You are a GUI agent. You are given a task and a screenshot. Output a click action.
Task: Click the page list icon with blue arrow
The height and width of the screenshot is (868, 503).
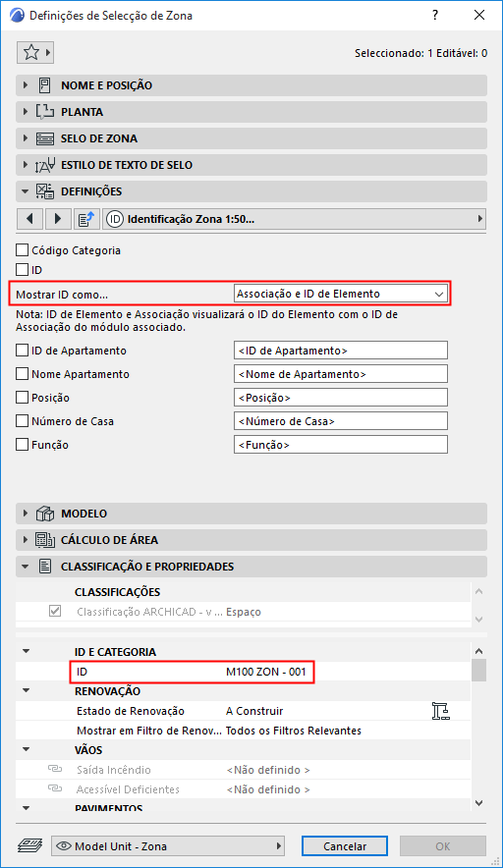(x=85, y=219)
